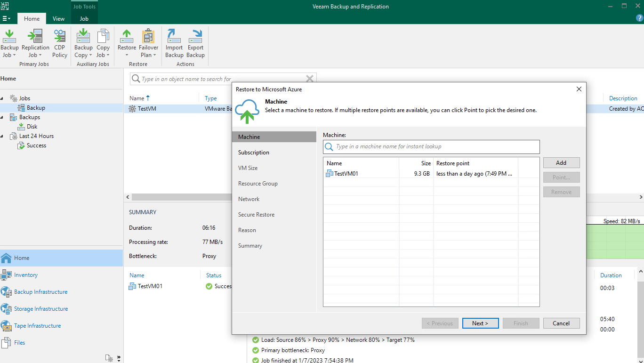Select the Backup item under Jobs
The image size is (644, 363).
click(x=36, y=108)
